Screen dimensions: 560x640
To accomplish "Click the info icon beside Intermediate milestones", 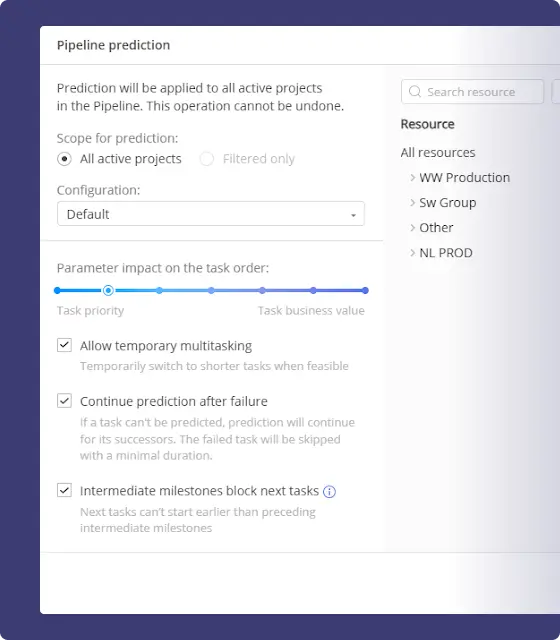I will (329, 492).
